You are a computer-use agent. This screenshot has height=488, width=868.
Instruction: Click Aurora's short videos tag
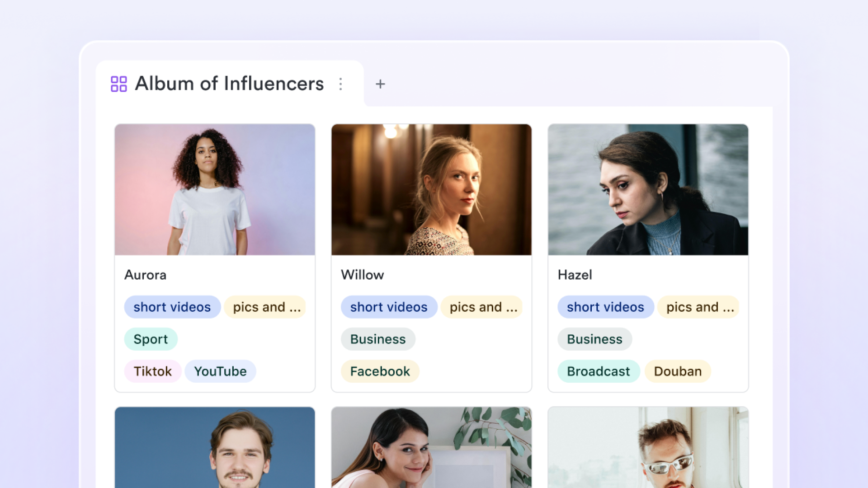(172, 307)
